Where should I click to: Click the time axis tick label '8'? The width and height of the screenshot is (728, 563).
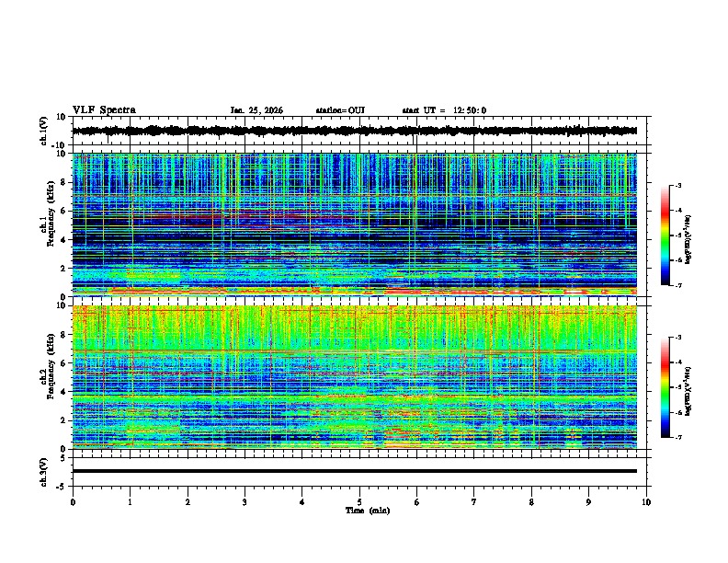pyautogui.click(x=531, y=502)
